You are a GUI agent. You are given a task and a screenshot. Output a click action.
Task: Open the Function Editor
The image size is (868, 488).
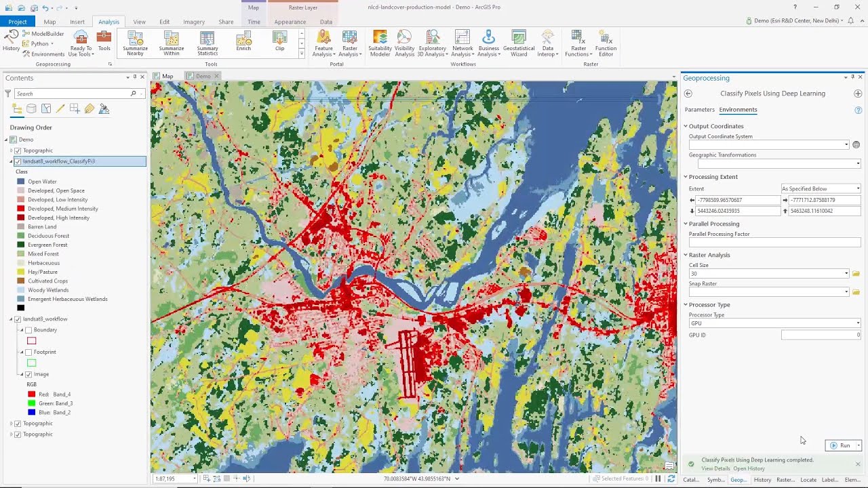point(606,43)
